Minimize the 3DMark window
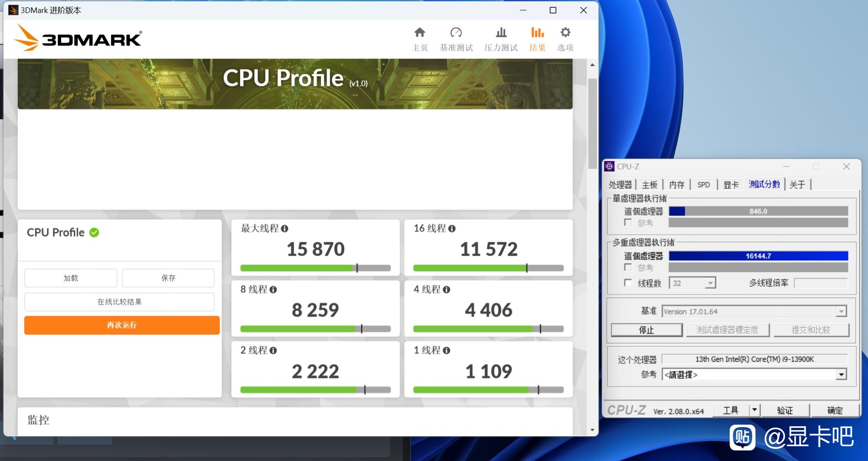 pos(523,10)
